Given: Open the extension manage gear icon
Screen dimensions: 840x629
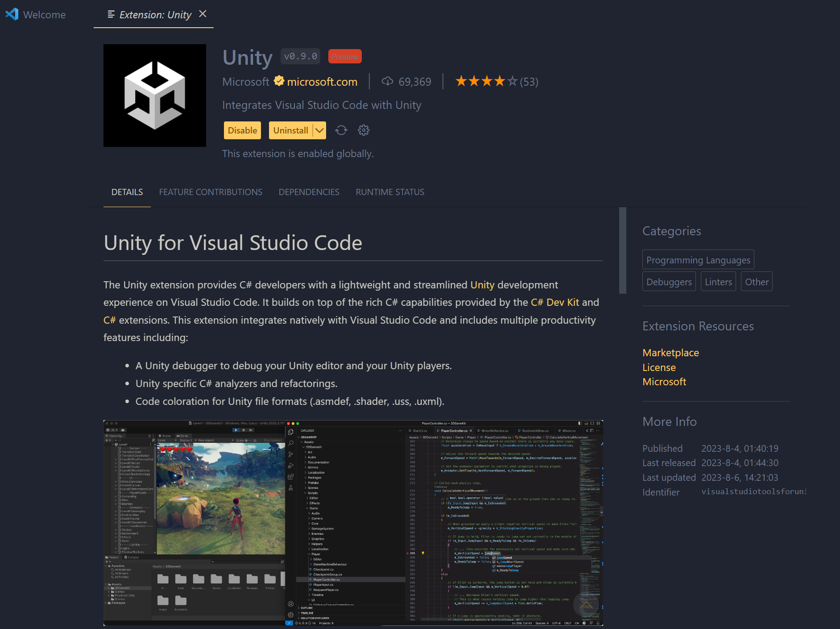Looking at the screenshot, I should tap(364, 130).
